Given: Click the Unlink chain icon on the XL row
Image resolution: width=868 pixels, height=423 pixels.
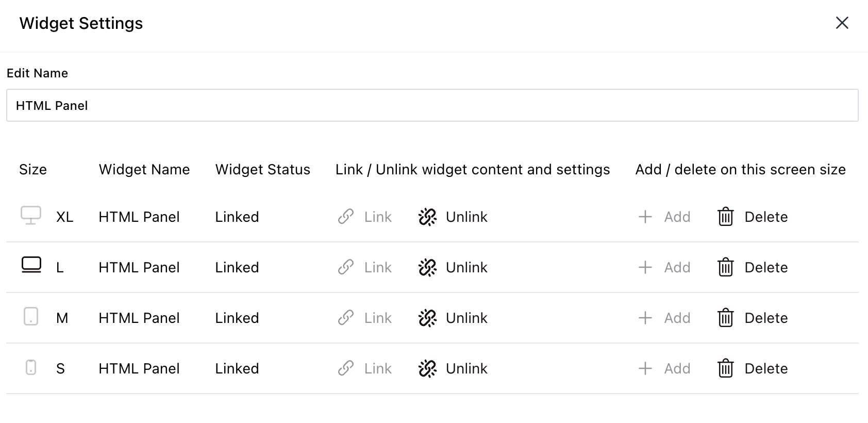Looking at the screenshot, I should [x=428, y=217].
